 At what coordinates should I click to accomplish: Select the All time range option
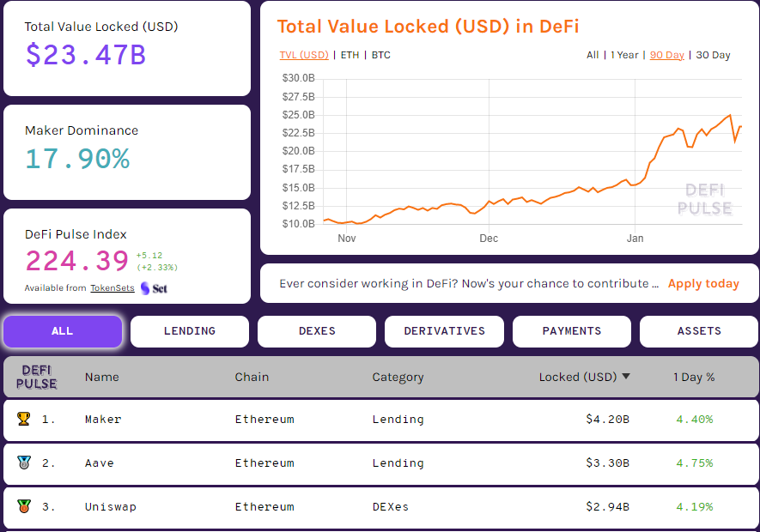tap(593, 55)
